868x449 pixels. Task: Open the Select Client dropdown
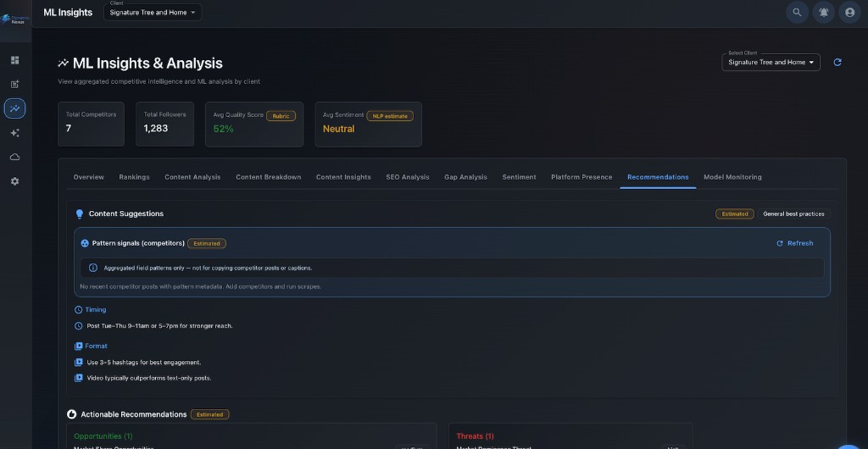point(771,63)
